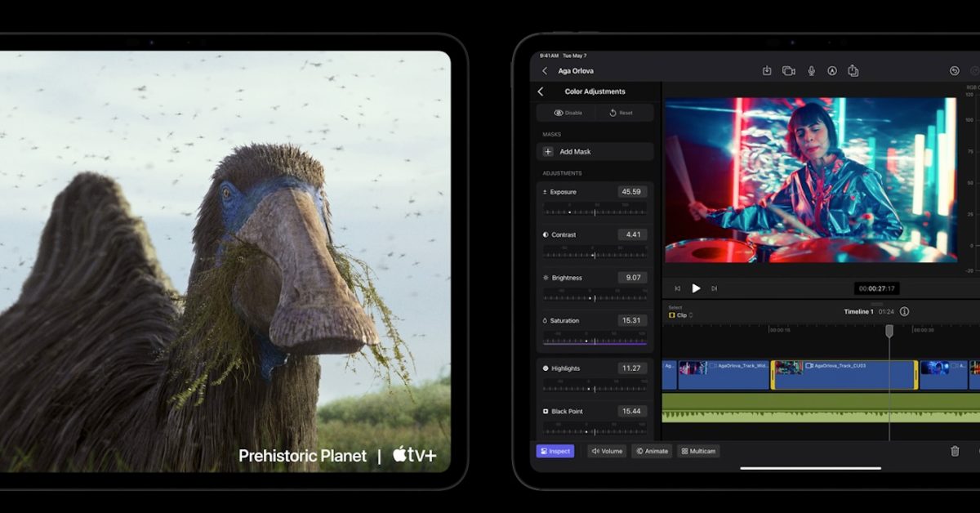Edit the Highlights value 11.27
Screen dimensions: 980x513
(632, 368)
